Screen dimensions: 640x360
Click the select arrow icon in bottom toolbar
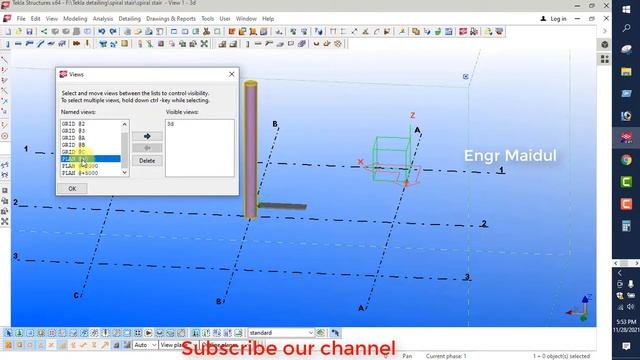pyautogui.click(x=8, y=333)
